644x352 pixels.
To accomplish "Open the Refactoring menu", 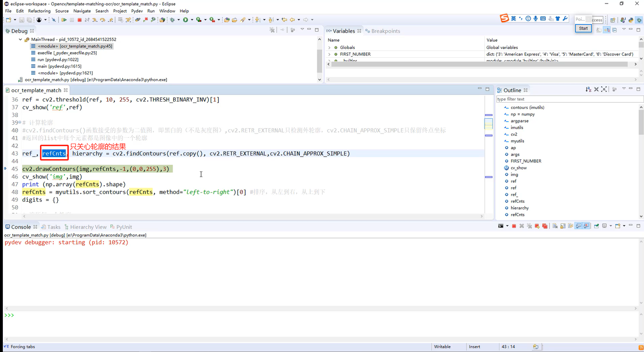I will [39, 11].
